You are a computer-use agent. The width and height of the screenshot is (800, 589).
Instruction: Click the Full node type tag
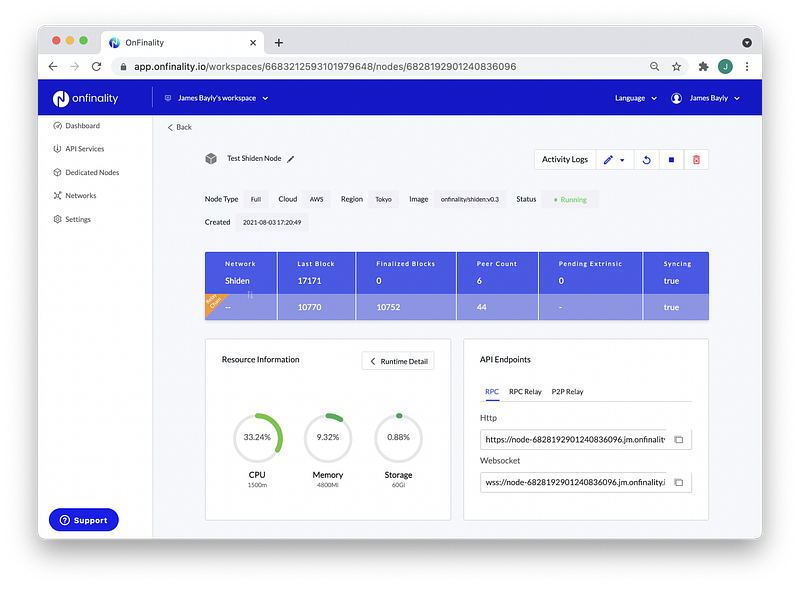point(256,200)
